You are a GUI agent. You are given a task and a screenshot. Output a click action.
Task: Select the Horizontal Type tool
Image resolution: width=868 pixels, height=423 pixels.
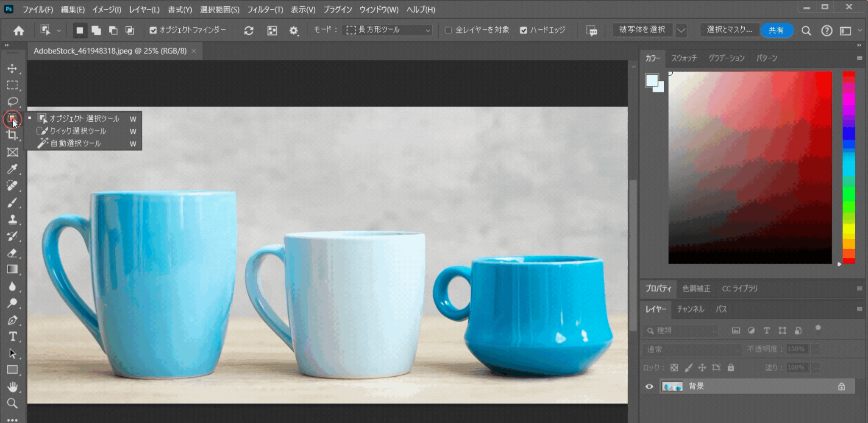point(12,336)
